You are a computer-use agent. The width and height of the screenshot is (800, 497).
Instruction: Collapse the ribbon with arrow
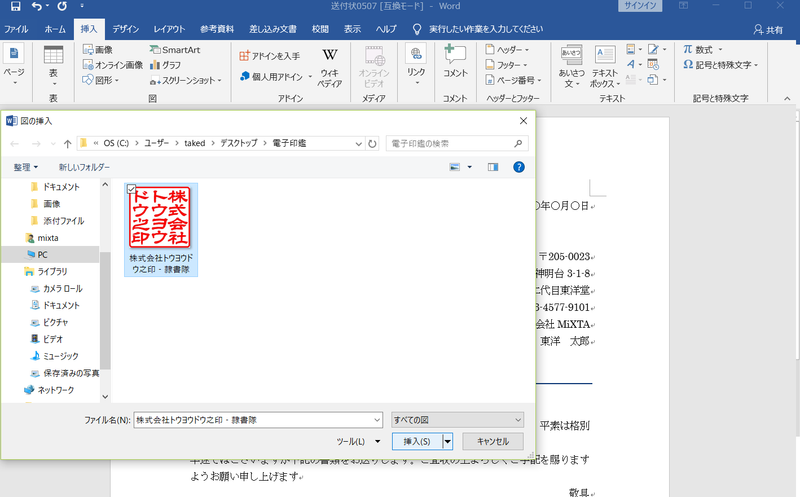[x=787, y=98]
